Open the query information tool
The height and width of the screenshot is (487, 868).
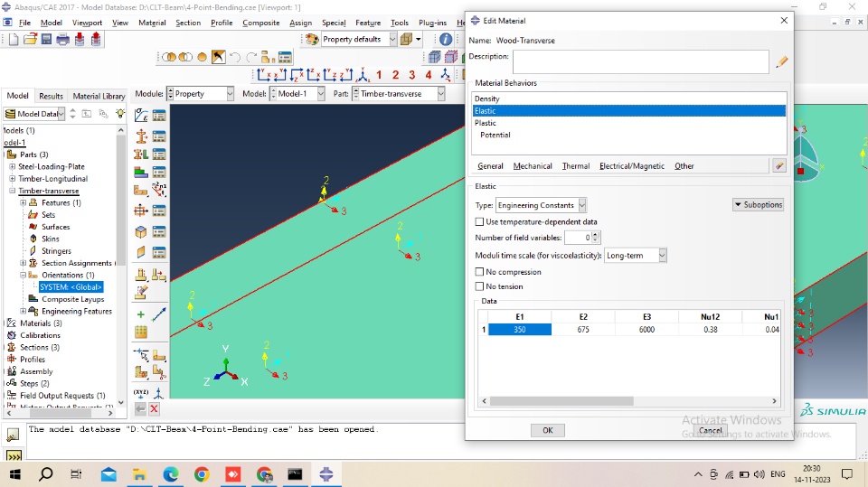point(446,39)
